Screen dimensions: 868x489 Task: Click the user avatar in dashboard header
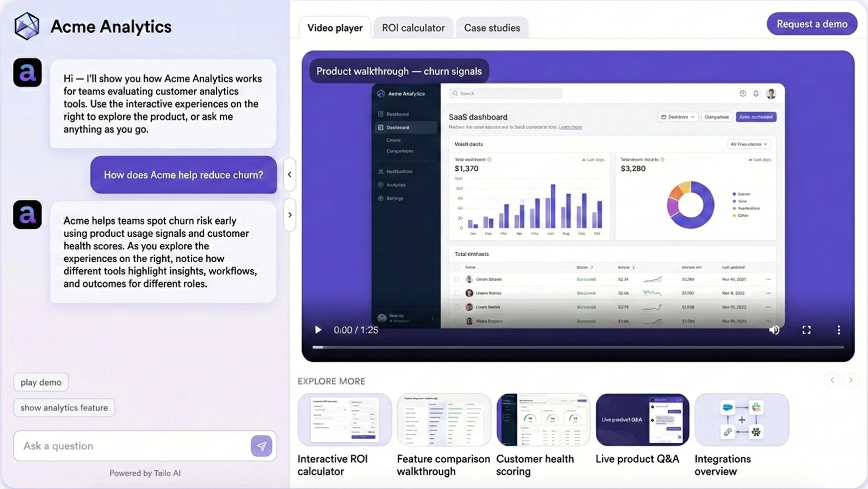771,94
